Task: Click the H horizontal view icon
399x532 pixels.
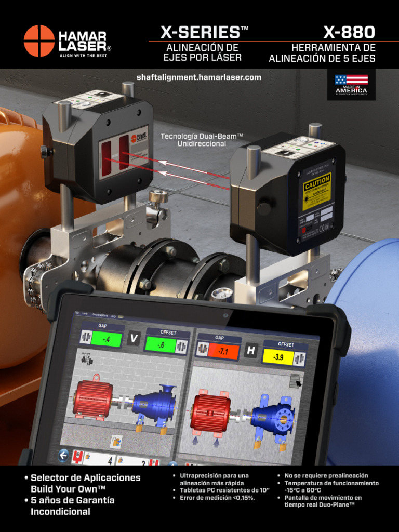Action: [x=251, y=350]
